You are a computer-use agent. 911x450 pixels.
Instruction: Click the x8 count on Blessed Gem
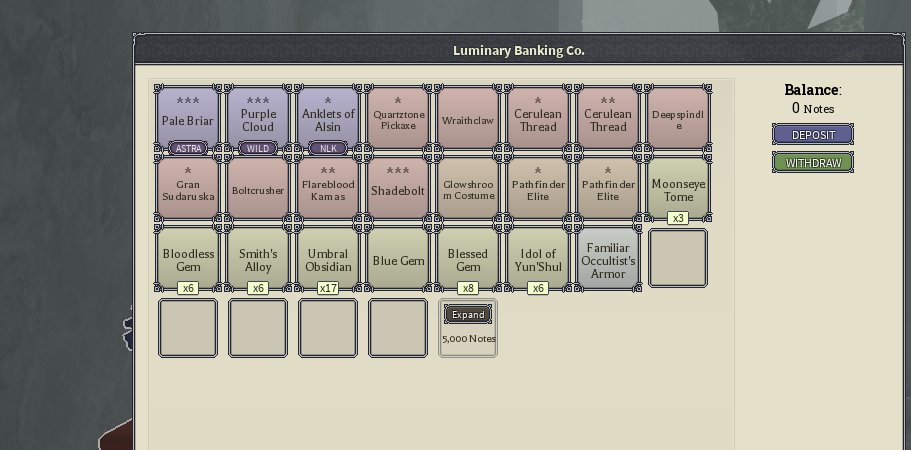(468, 288)
